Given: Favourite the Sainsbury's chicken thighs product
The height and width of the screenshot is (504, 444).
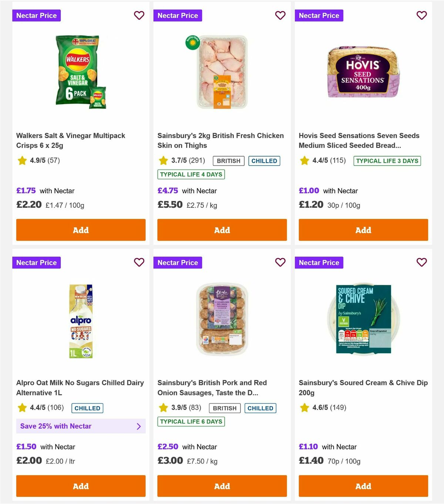Looking at the screenshot, I should click(x=280, y=16).
